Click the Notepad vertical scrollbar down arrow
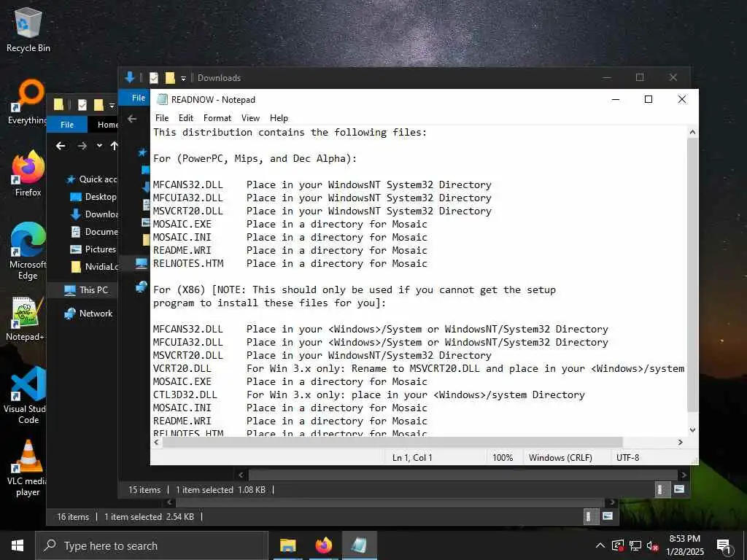 click(x=693, y=430)
